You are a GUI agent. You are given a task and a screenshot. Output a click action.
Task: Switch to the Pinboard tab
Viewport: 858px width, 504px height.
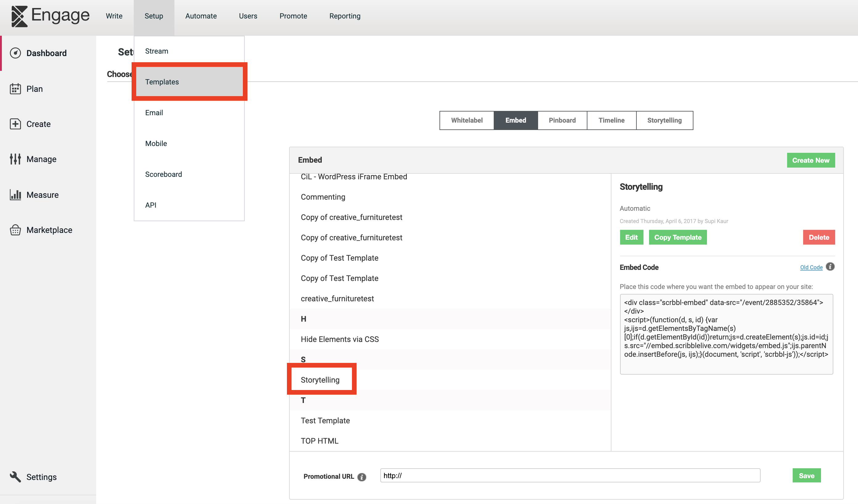pos(562,120)
